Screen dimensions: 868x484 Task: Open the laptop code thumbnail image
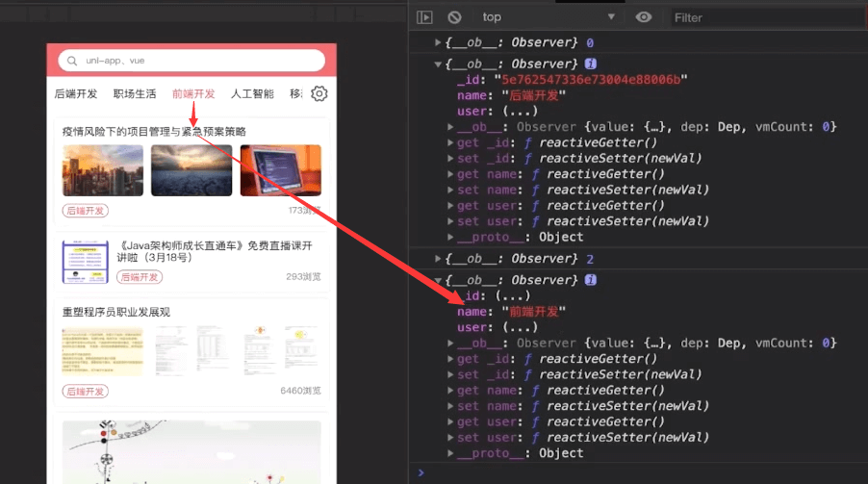(281, 170)
